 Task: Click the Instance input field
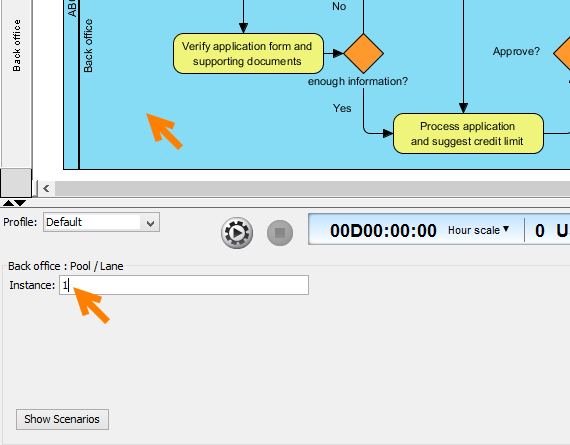[x=184, y=285]
